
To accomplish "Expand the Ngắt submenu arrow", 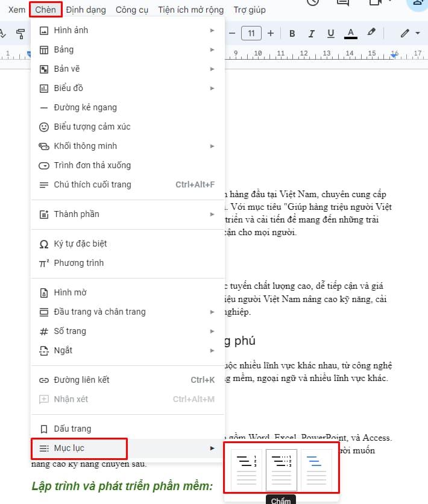I will pyautogui.click(x=212, y=351).
